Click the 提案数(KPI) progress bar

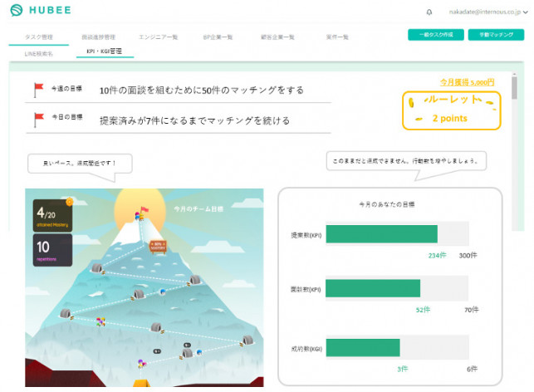pos(397,234)
